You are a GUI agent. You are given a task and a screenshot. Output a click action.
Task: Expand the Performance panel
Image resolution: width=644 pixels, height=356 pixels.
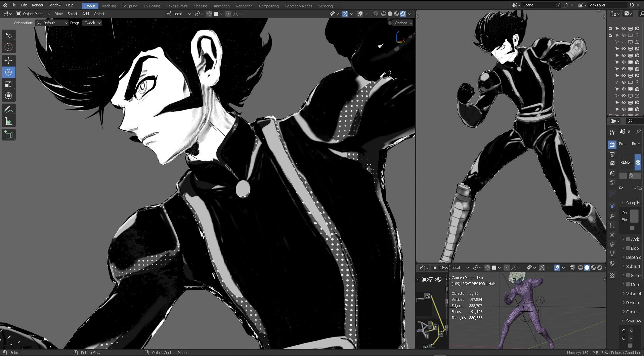(632, 303)
